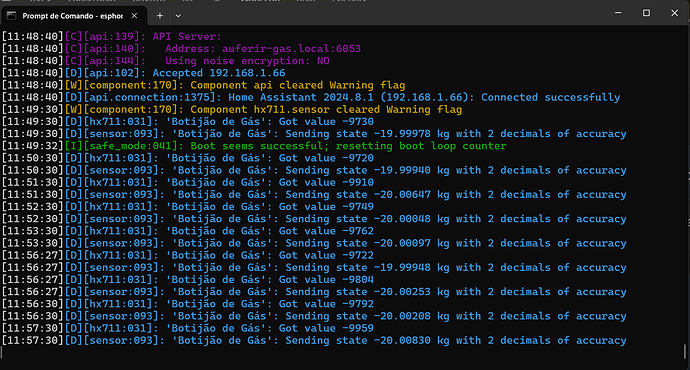The width and height of the screenshot is (690, 370).
Task: Click 'Component hx711.sensor cleared Warning flag' line
Action: (232, 110)
